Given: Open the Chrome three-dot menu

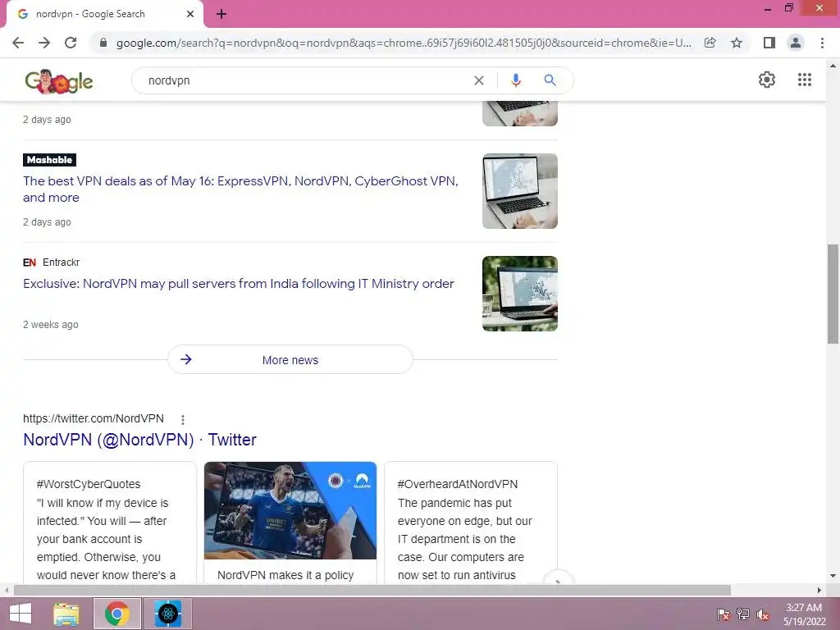Looking at the screenshot, I should 822,43.
